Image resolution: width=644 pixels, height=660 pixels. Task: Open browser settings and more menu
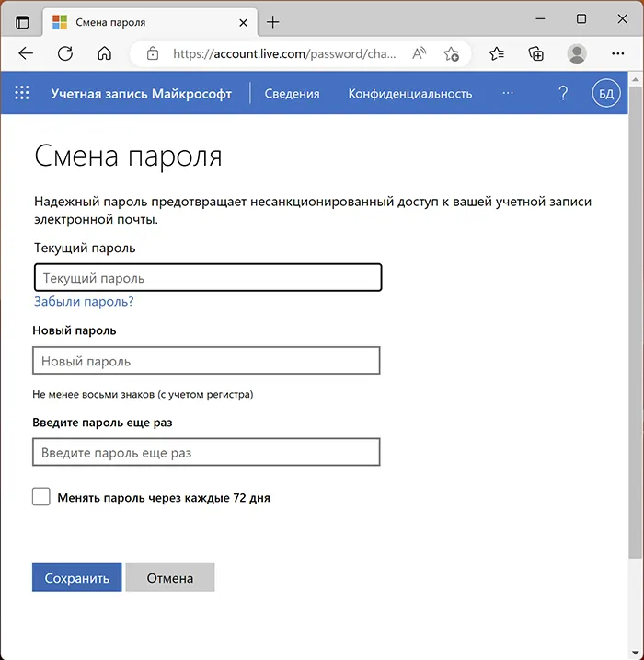tap(617, 53)
